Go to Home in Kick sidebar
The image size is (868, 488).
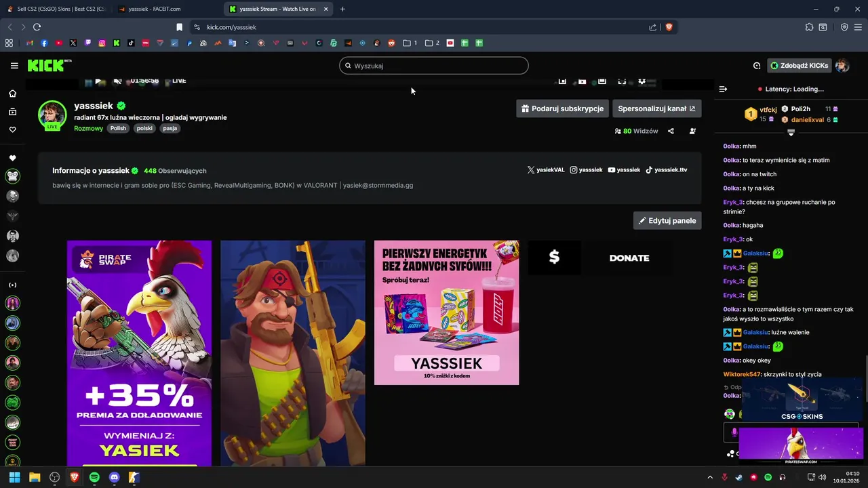click(12, 94)
